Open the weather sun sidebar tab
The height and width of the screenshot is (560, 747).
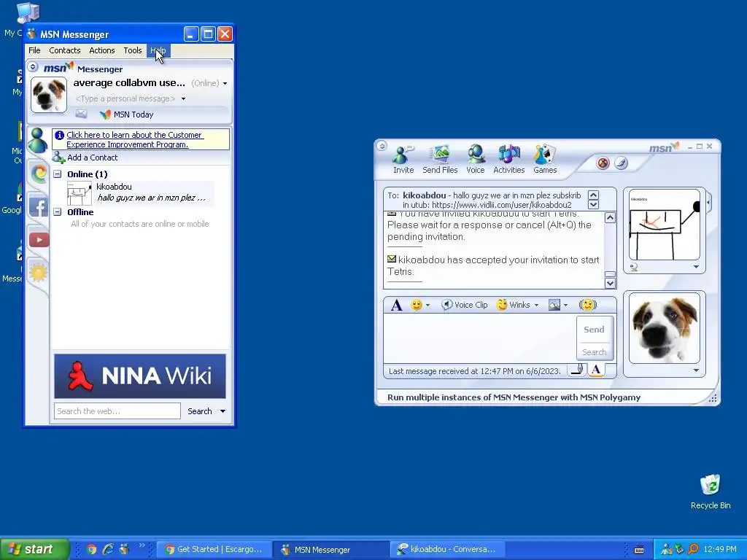tap(39, 273)
